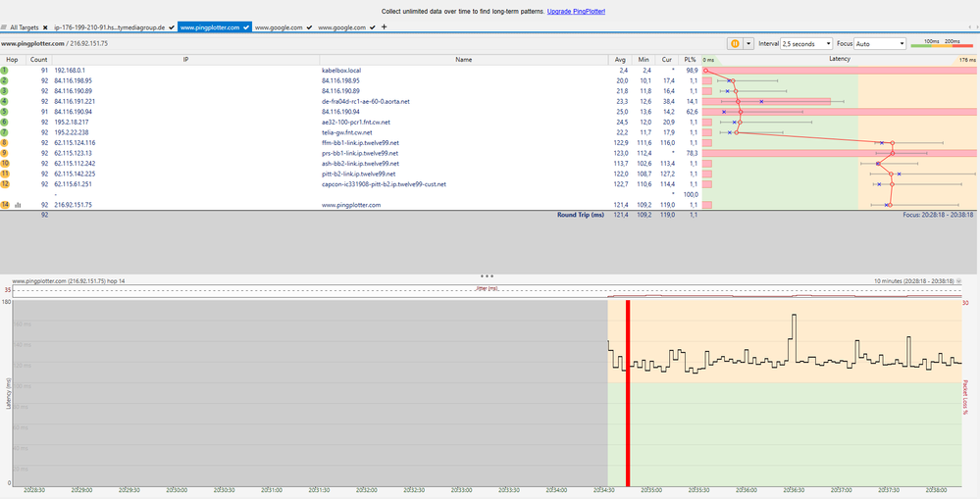Toggle the timeline graph icon on hop 14

pos(18,205)
